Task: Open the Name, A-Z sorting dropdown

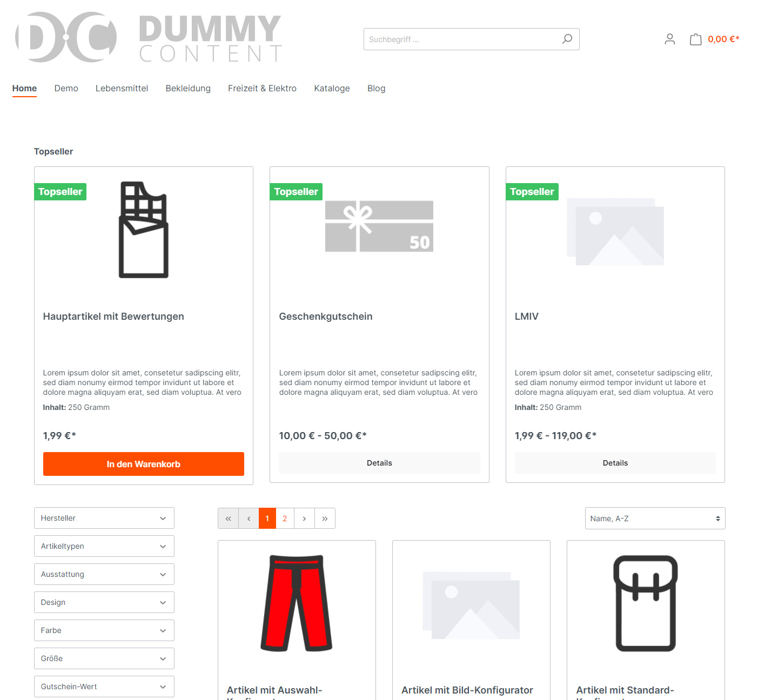Action: 654,519
